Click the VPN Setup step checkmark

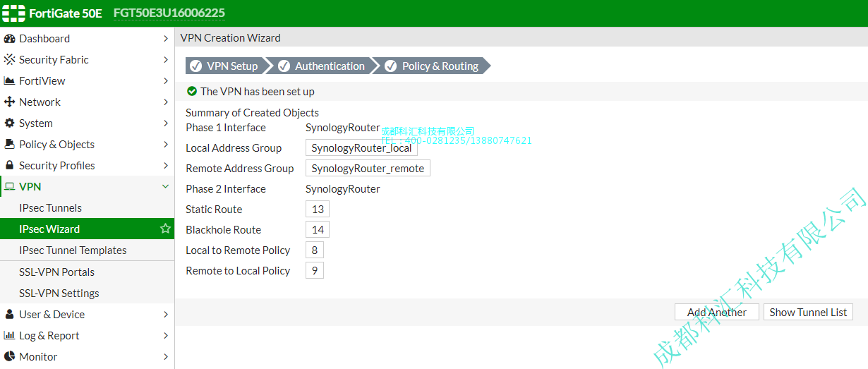point(195,66)
